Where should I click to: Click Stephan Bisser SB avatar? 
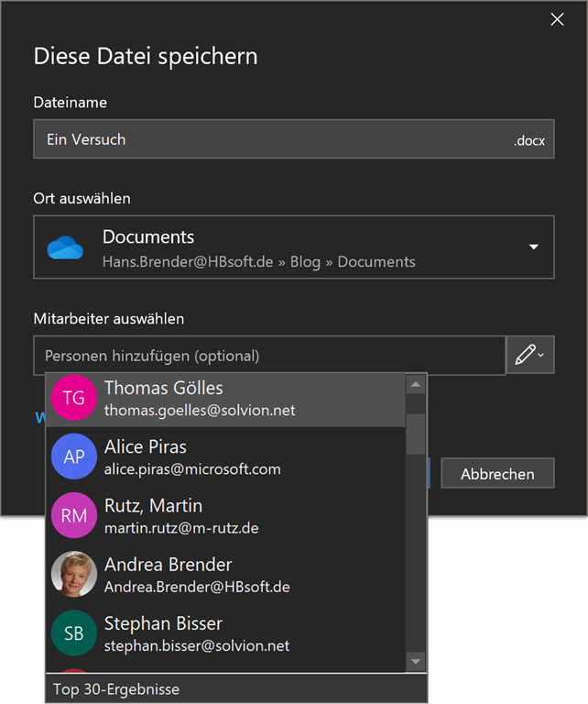point(74,633)
